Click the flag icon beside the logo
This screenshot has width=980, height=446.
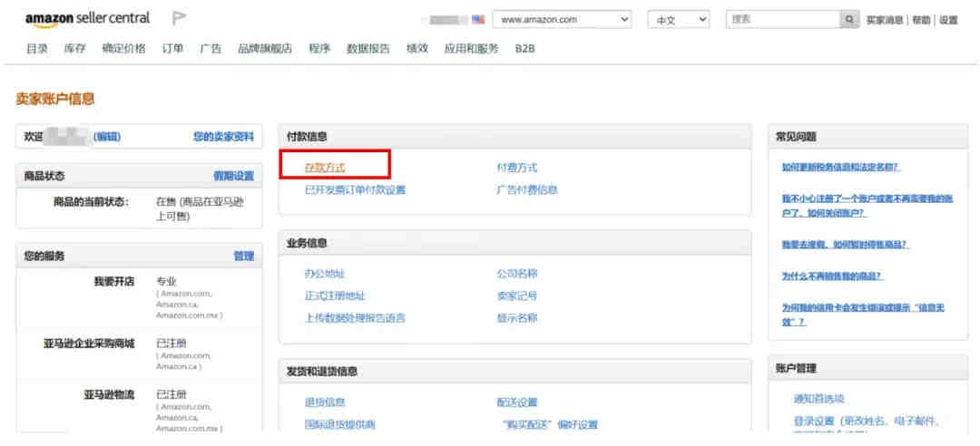(180, 19)
